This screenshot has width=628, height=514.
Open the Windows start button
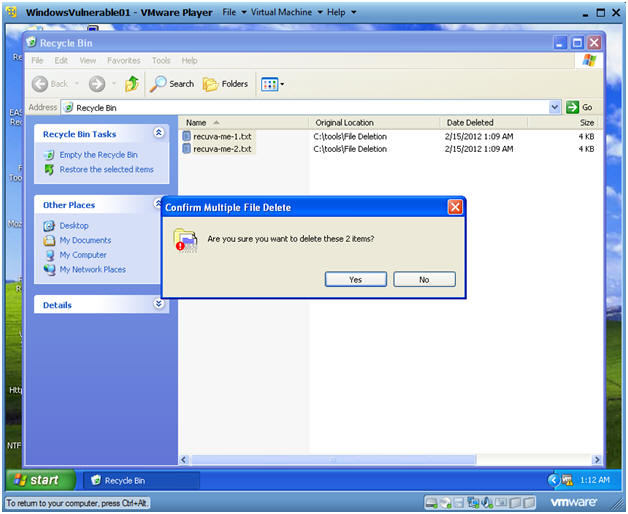40,480
